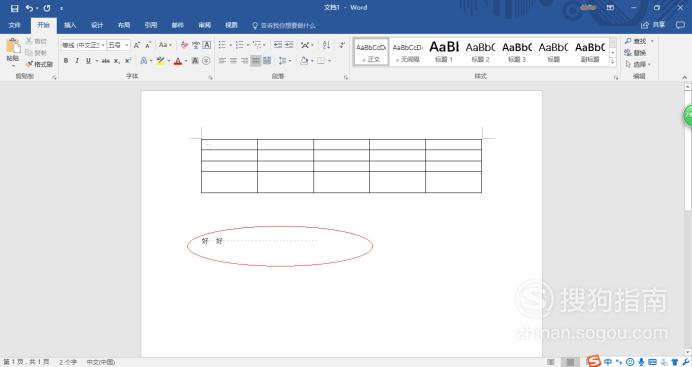Show paragraph marks with the pilcrow icon
The width and height of the screenshot is (692, 367).
click(x=342, y=45)
